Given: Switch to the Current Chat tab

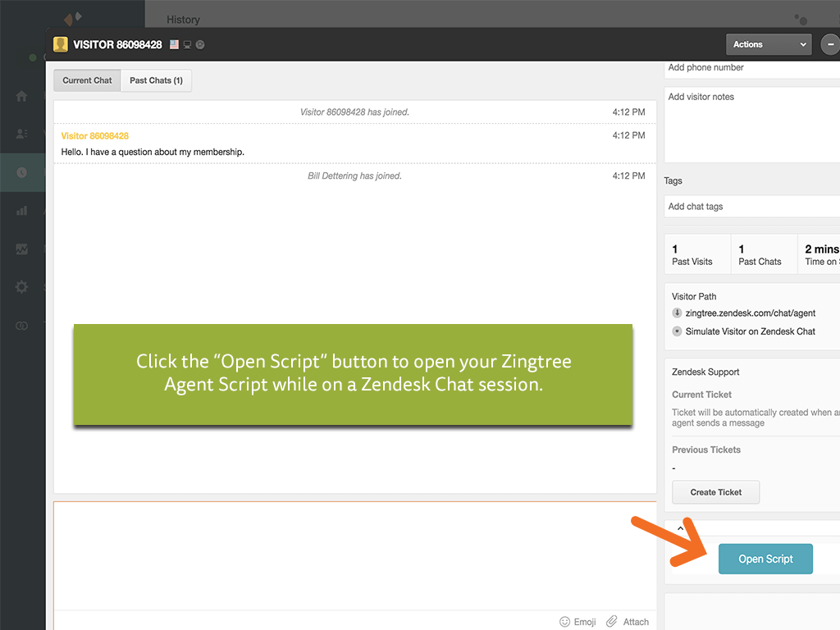Looking at the screenshot, I should [86, 80].
